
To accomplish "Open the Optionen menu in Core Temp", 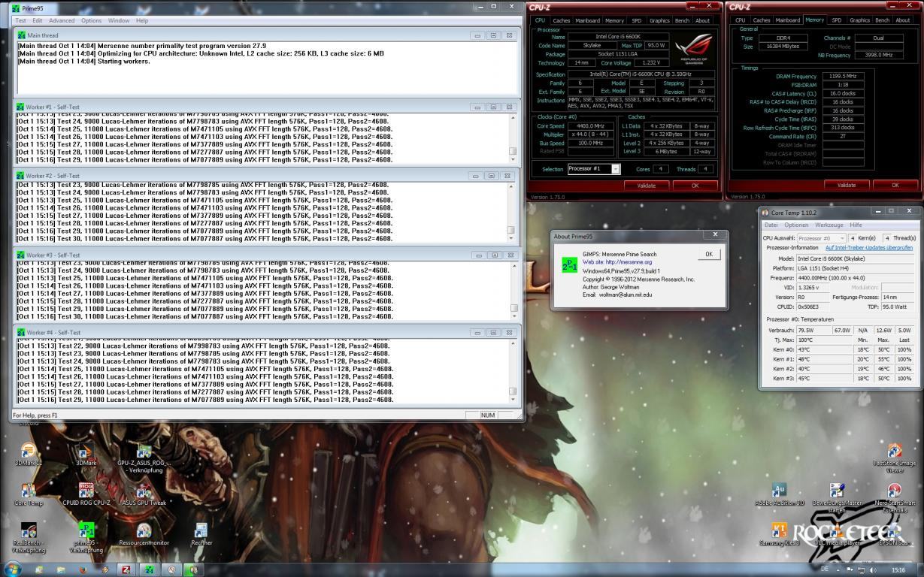I will pos(796,225).
